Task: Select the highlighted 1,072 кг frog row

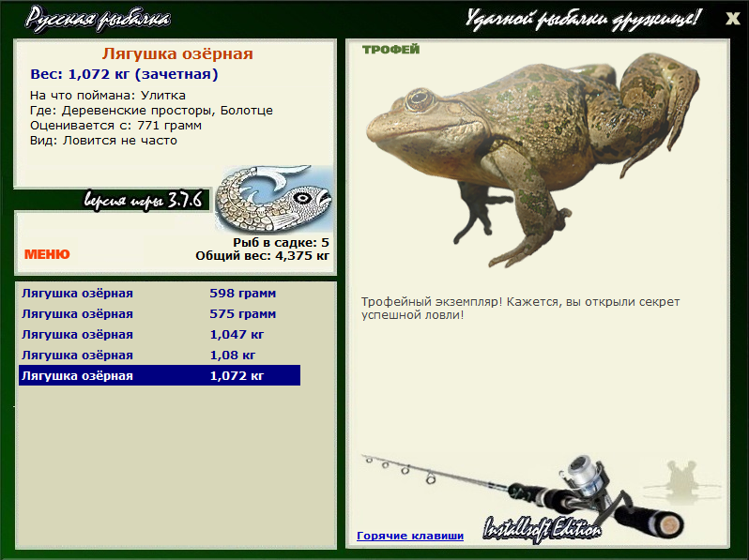Action: [160, 375]
